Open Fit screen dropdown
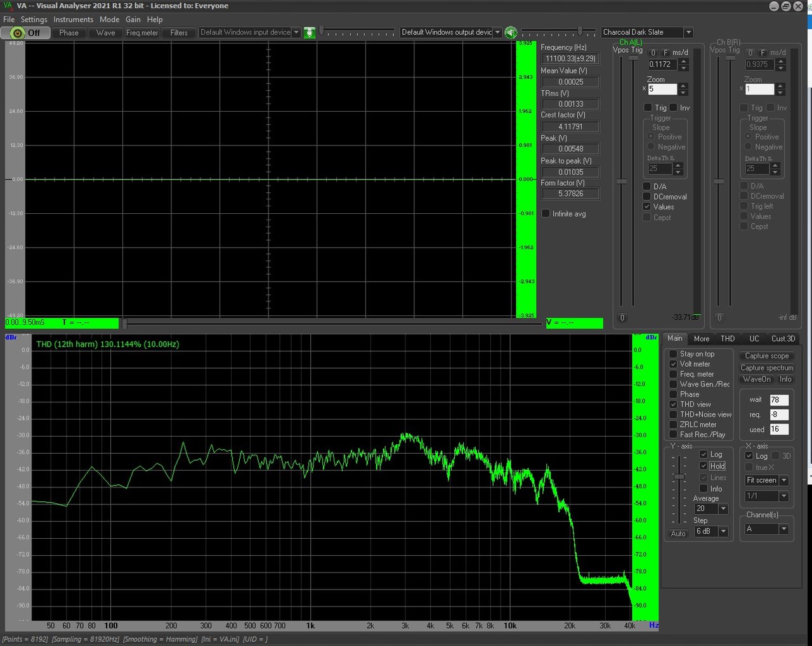This screenshot has width=812, height=646. pyautogui.click(x=766, y=480)
